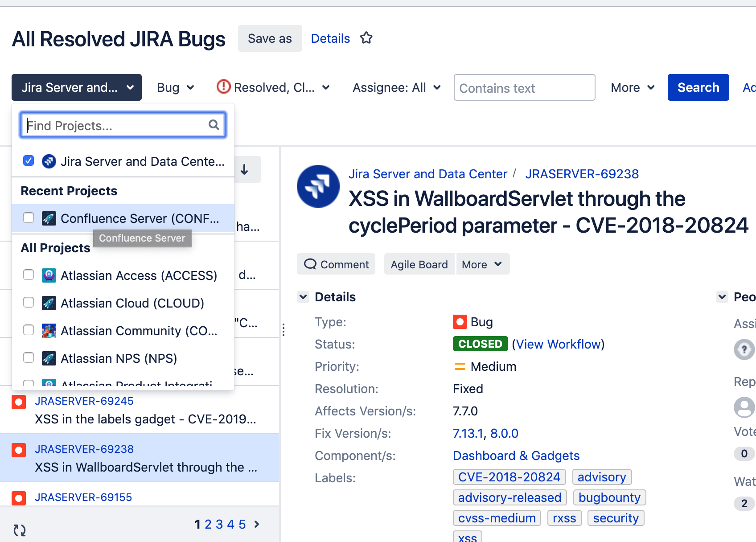The image size is (756, 542).
Task: Open filter Details link
Action: pos(330,38)
